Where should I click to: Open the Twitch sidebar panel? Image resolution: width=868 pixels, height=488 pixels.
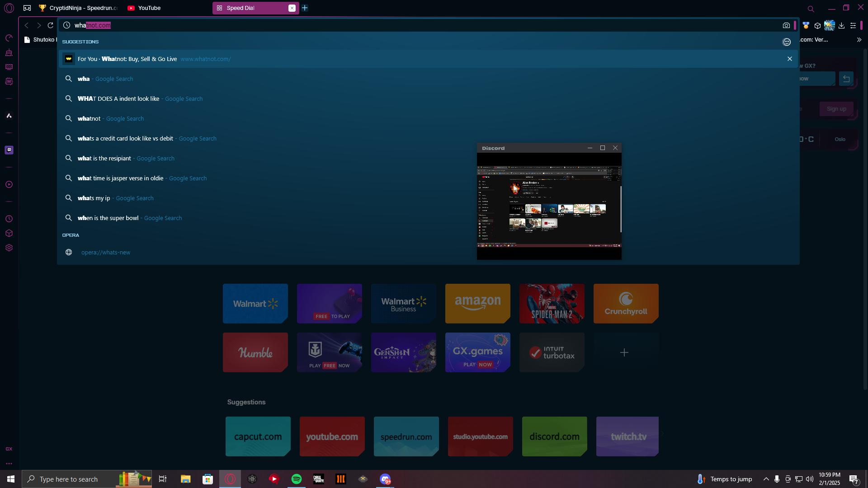(x=9, y=150)
